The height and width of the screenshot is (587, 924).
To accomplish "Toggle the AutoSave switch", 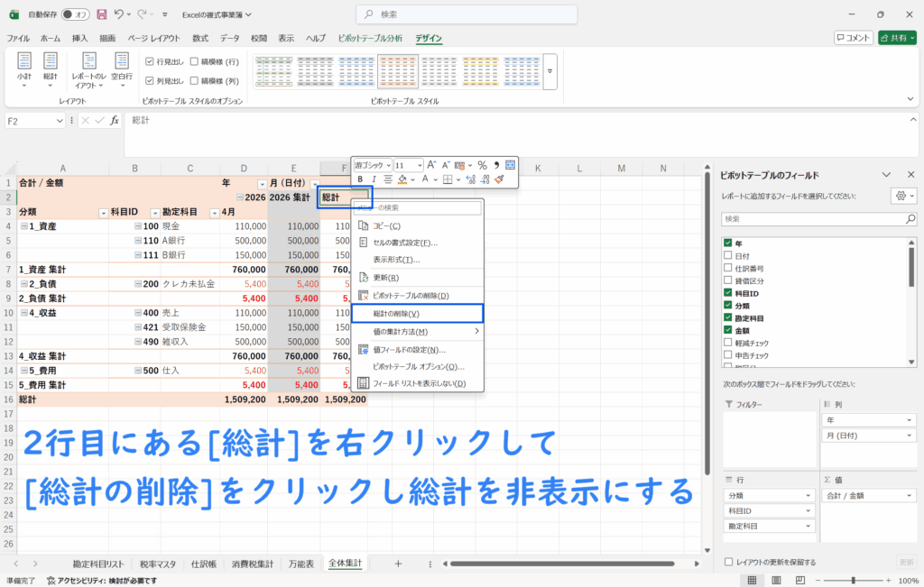I will (x=75, y=14).
